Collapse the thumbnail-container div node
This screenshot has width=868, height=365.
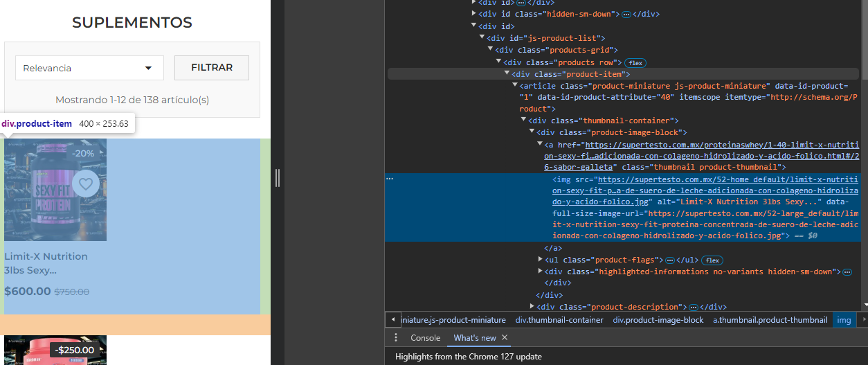click(524, 121)
